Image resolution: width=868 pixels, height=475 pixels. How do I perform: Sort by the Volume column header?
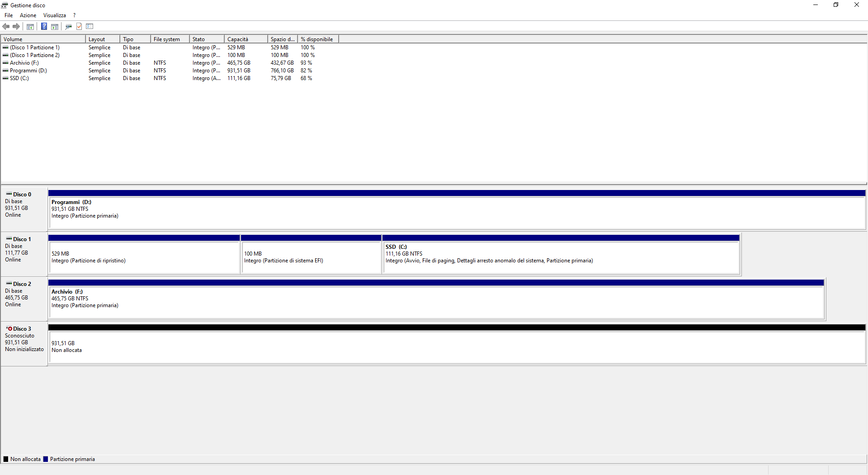point(43,39)
